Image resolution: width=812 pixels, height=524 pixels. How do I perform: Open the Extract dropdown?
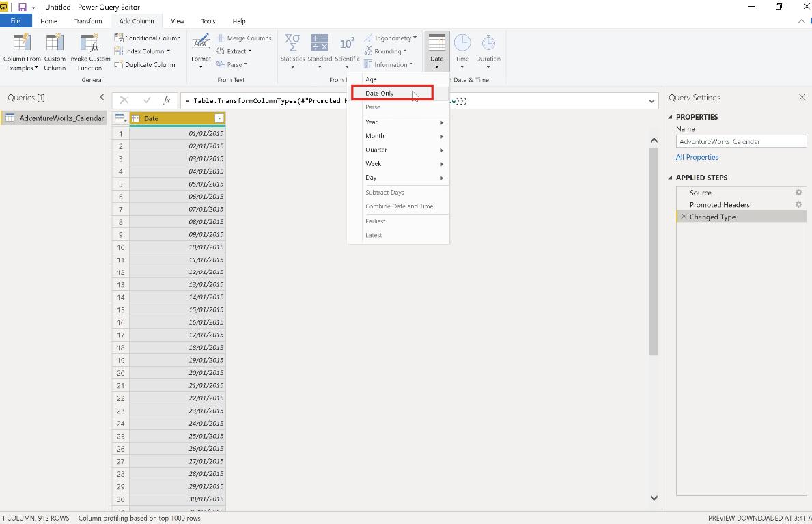click(235, 51)
